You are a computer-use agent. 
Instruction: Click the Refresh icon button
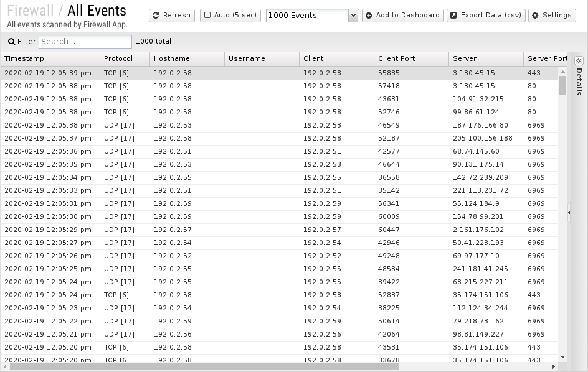click(157, 16)
